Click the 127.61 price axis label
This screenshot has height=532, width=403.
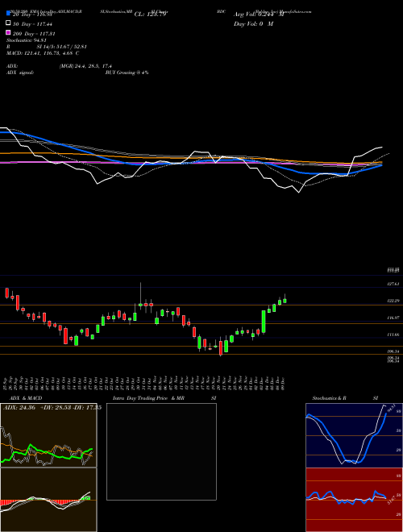(393, 284)
